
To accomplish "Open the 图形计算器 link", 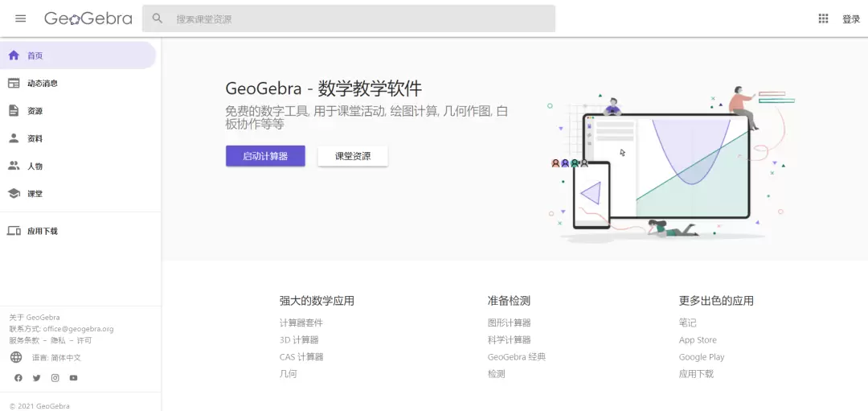I will [x=510, y=323].
